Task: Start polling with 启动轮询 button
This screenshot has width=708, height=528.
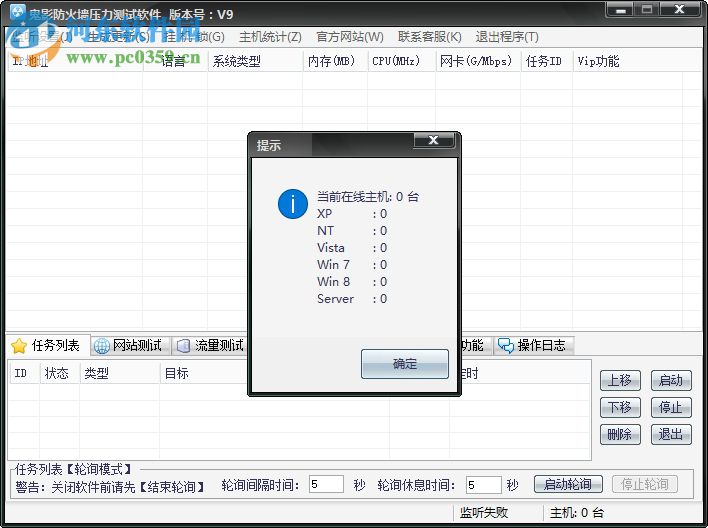Action: click(x=568, y=484)
